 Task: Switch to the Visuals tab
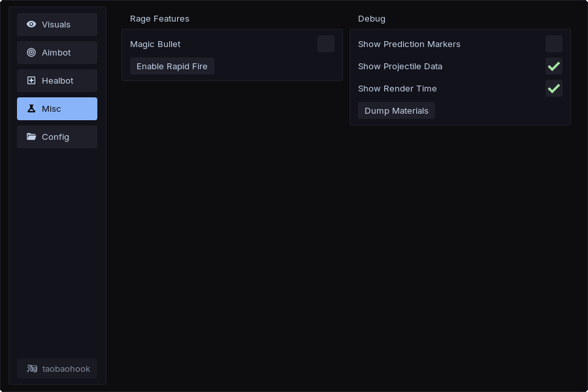pyautogui.click(x=57, y=24)
